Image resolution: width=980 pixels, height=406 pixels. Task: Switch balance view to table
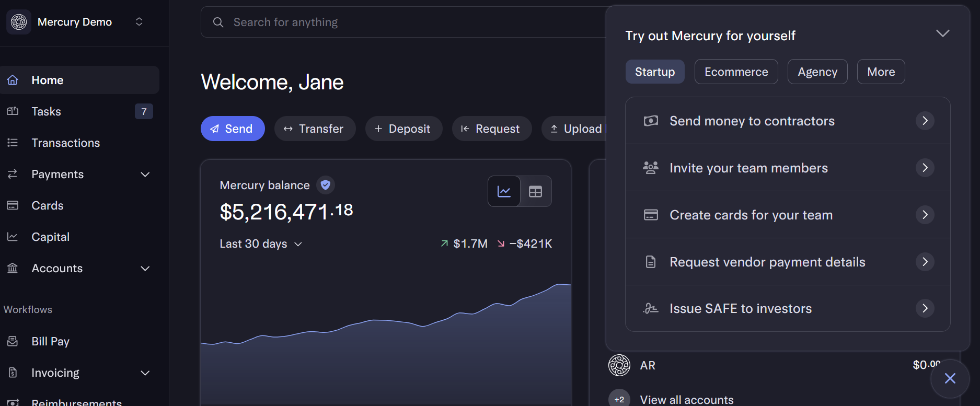click(536, 192)
